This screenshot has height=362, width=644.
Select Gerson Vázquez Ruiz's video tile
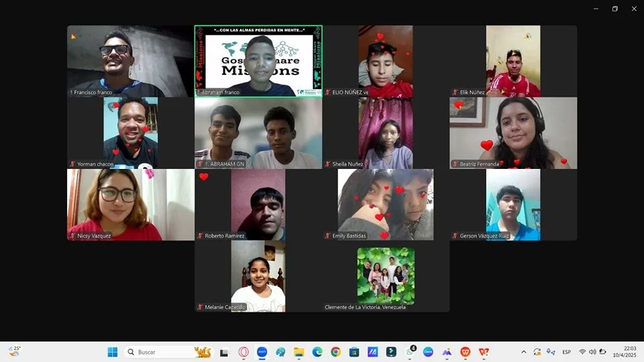click(x=513, y=205)
